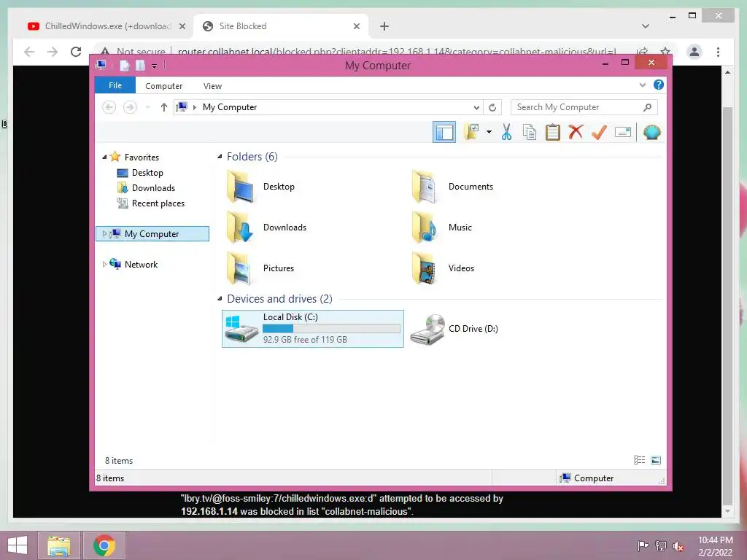Screen dimensions: 747x560
Task: Collapse the Folders (6) group
Action: (x=220, y=157)
